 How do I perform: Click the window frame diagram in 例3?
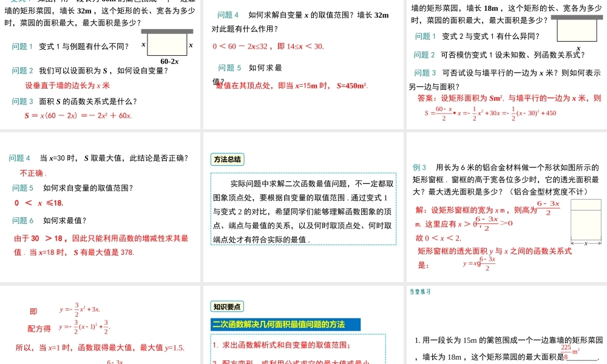586,221
